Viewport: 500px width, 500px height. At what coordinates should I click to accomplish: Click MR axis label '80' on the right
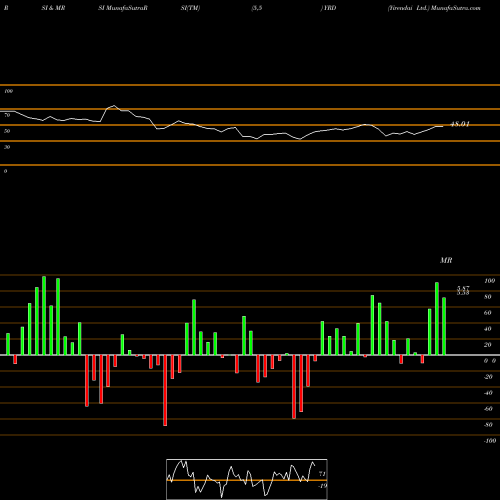[x=488, y=297]
